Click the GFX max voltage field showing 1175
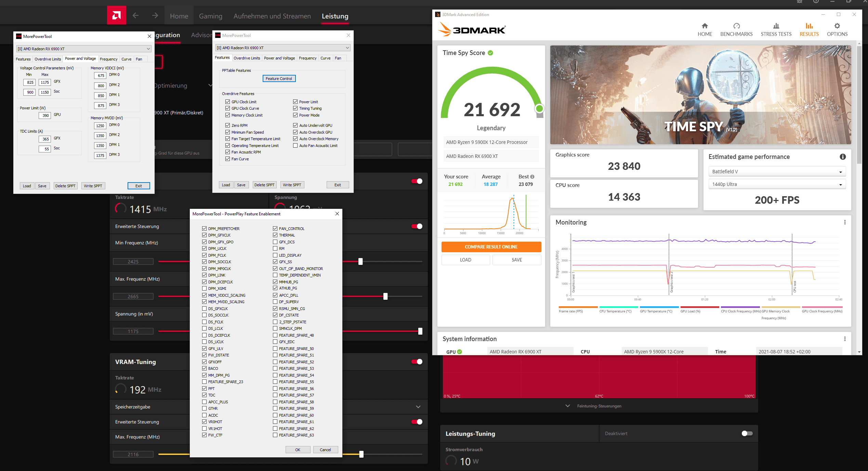The image size is (868, 471). [x=45, y=82]
